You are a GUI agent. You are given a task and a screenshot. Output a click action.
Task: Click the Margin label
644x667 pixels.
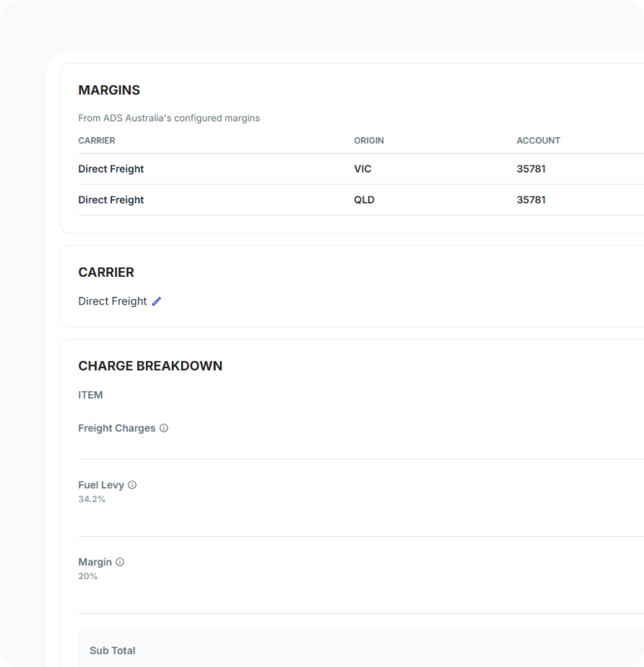click(x=95, y=562)
